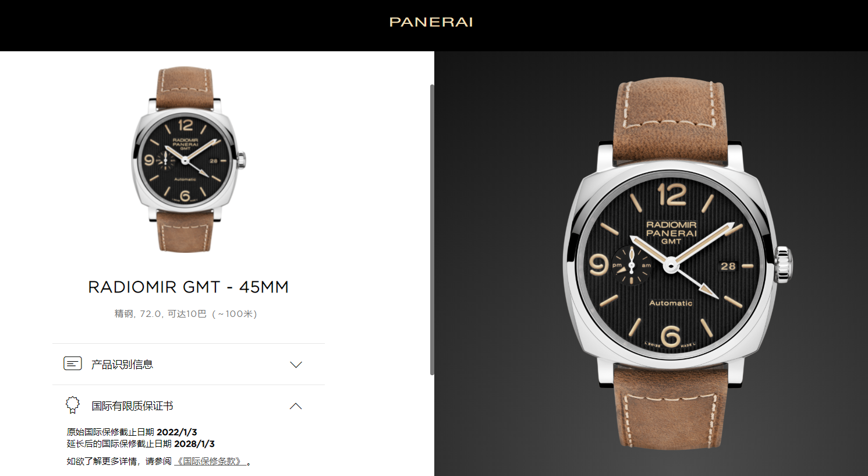
Task: Click the large 12 numeral on big dial
Action: 671,194
